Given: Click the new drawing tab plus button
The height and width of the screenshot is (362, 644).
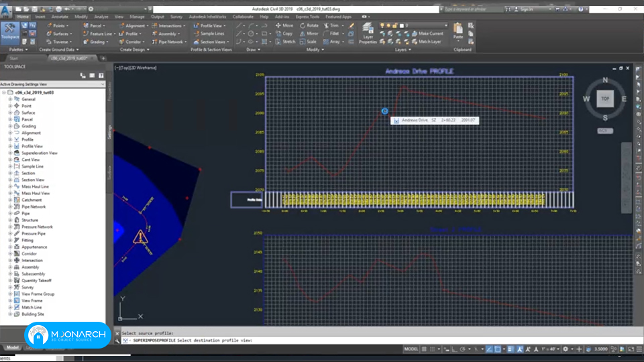Looking at the screenshot, I should (x=103, y=58).
